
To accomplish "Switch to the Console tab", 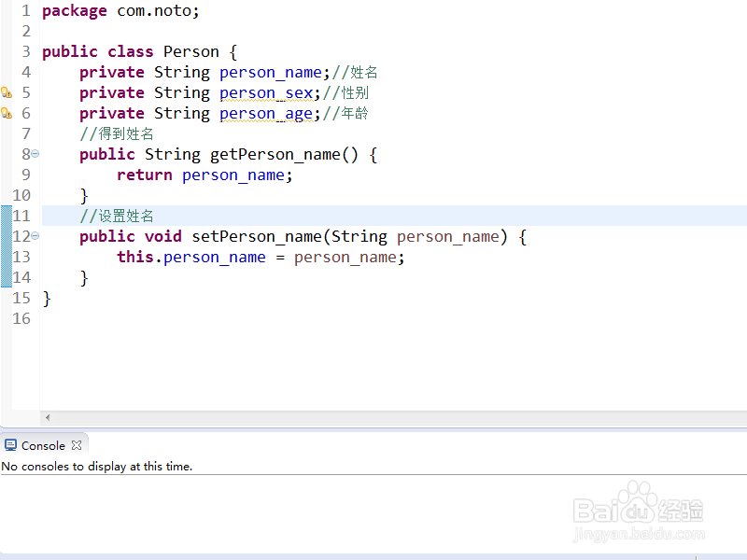I will tap(43, 446).
